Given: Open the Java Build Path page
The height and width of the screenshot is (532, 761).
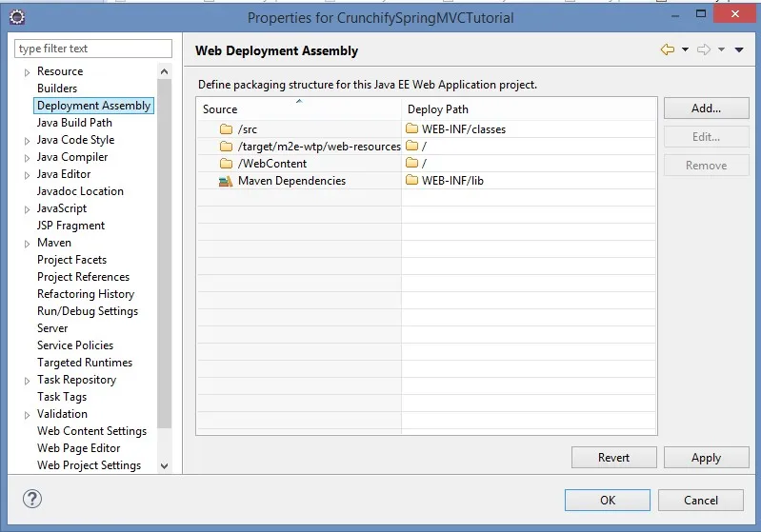Looking at the screenshot, I should (x=74, y=123).
